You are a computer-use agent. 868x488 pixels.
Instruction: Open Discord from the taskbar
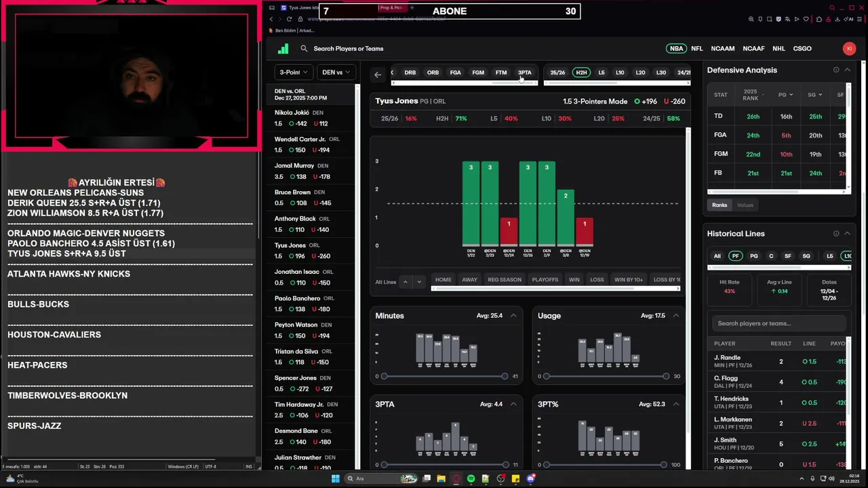point(530,479)
